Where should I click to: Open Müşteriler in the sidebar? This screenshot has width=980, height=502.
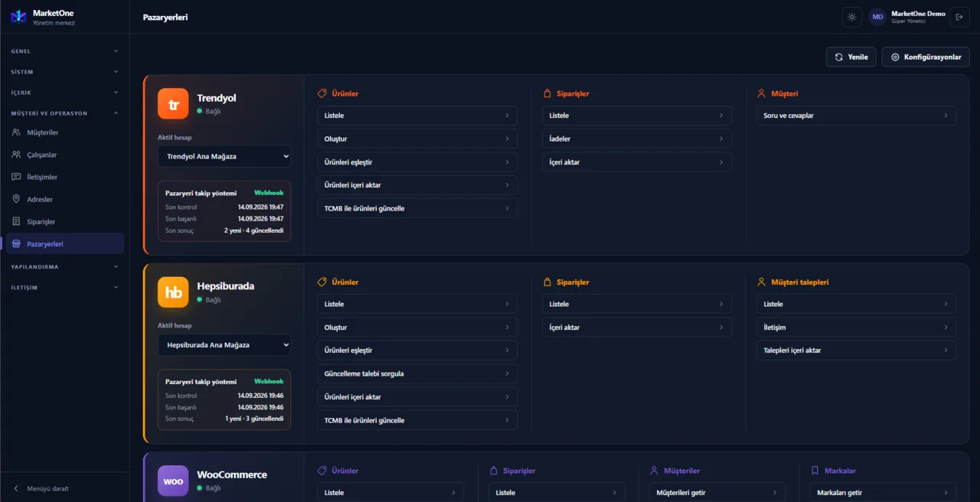click(x=65, y=132)
